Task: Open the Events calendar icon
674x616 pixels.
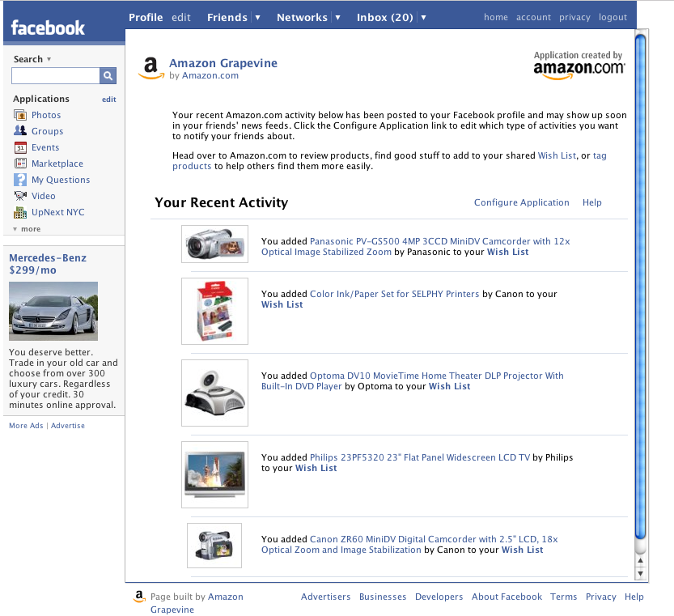Action: click(x=20, y=147)
